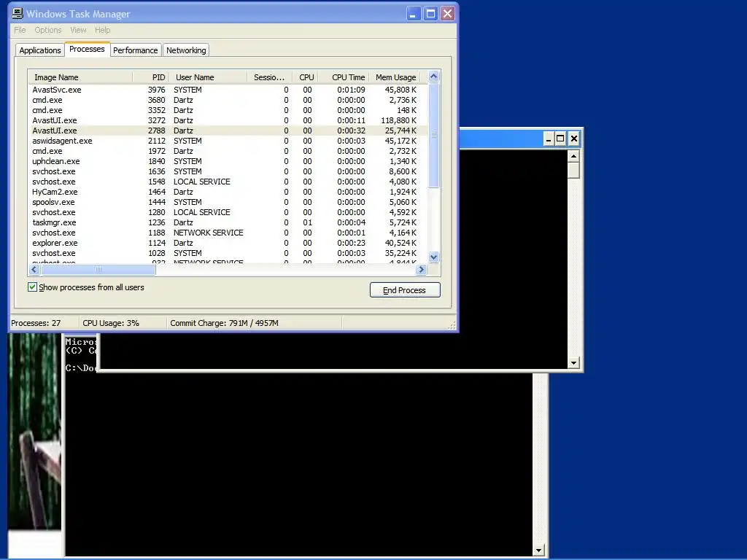This screenshot has width=747, height=560.
Task: Click 45,808 K memory value of AvastSvc.exe
Action: (x=400, y=90)
